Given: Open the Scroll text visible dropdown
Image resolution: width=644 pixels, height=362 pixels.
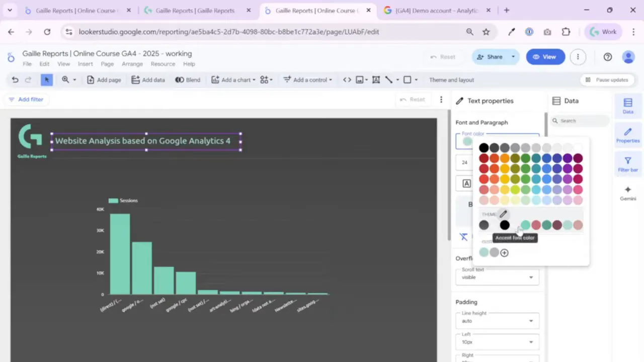Looking at the screenshot, I should (497, 277).
